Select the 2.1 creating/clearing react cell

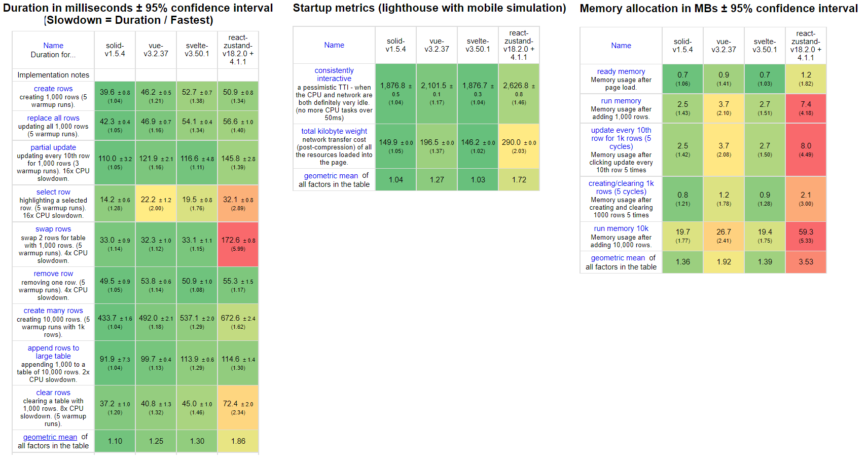pyautogui.click(x=806, y=199)
